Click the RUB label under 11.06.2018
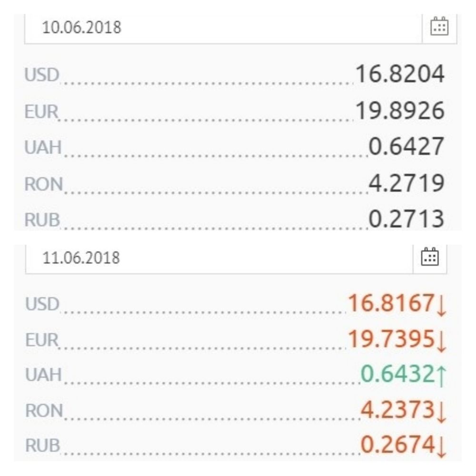The width and height of the screenshot is (476, 476). tap(42, 446)
